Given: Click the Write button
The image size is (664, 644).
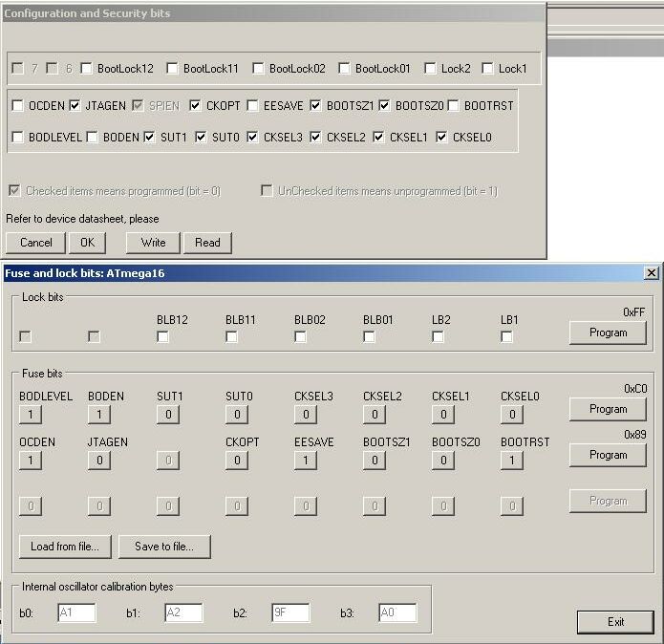Looking at the screenshot, I should click(153, 243).
